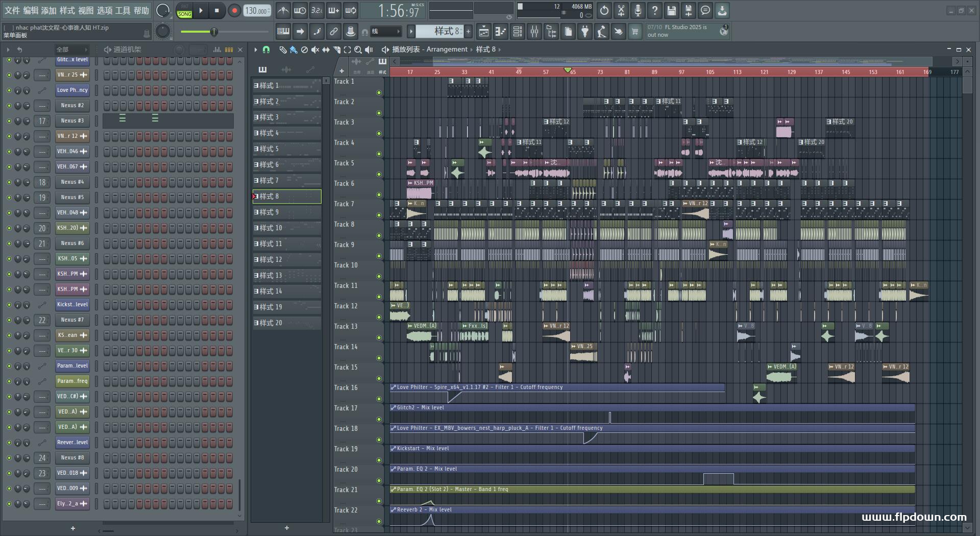Arm the red record button

[x=234, y=10]
